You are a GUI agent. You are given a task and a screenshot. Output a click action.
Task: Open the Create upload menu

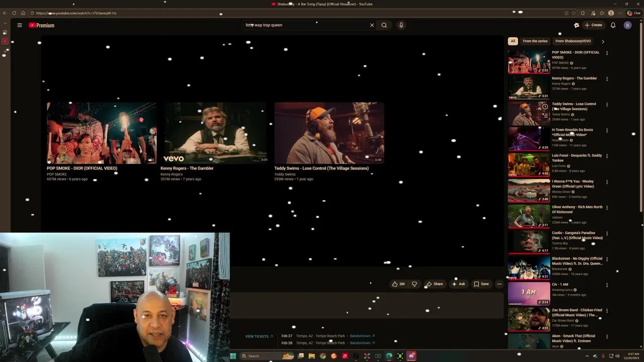coord(593,25)
